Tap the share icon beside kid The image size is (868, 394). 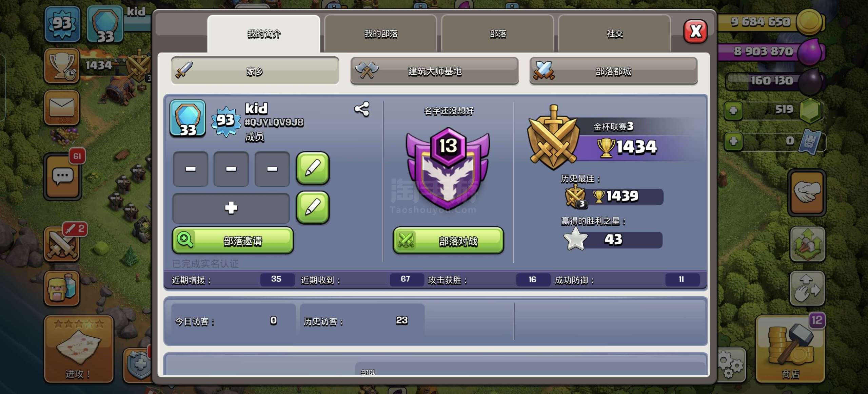[x=361, y=109]
